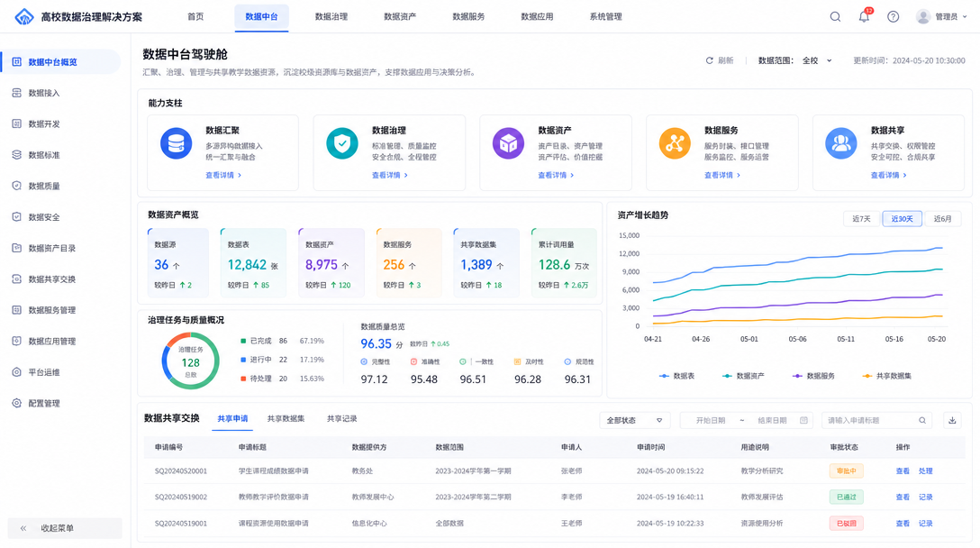
Task: Click the 数据服务管理 sidebar icon
Action: [x=17, y=310]
